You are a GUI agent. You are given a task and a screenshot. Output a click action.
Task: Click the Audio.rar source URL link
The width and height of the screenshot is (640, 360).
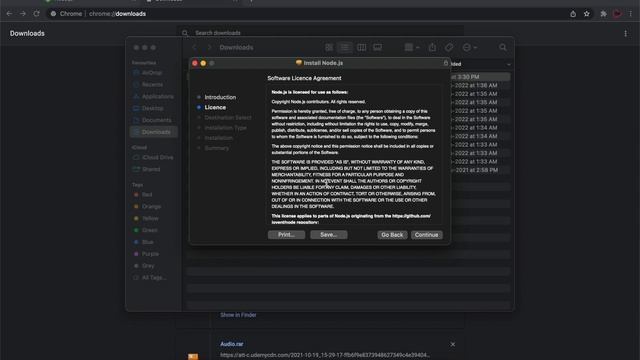pos(324,355)
